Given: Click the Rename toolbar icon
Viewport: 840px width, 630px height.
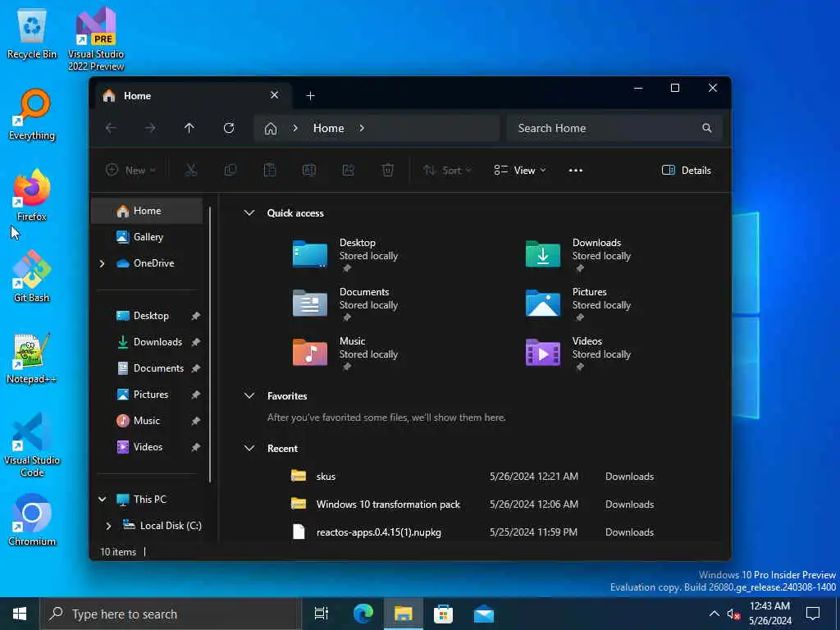Looking at the screenshot, I should pos(309,171).
